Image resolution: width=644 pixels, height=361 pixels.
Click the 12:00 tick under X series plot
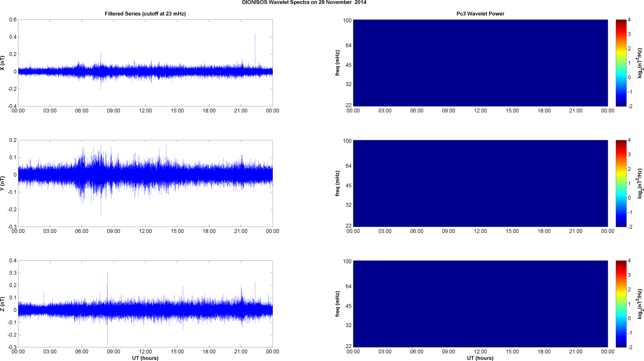click(x=145, y=111)
